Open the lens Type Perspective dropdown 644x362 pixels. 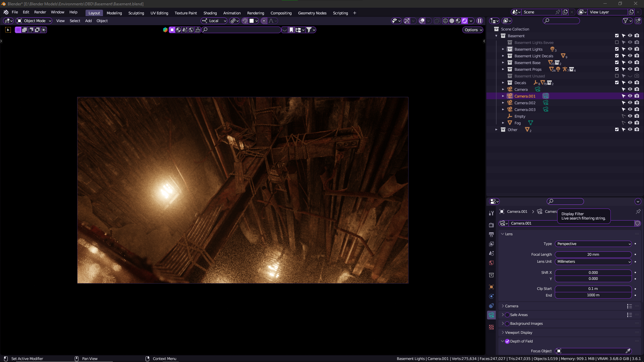pos(593,244)
